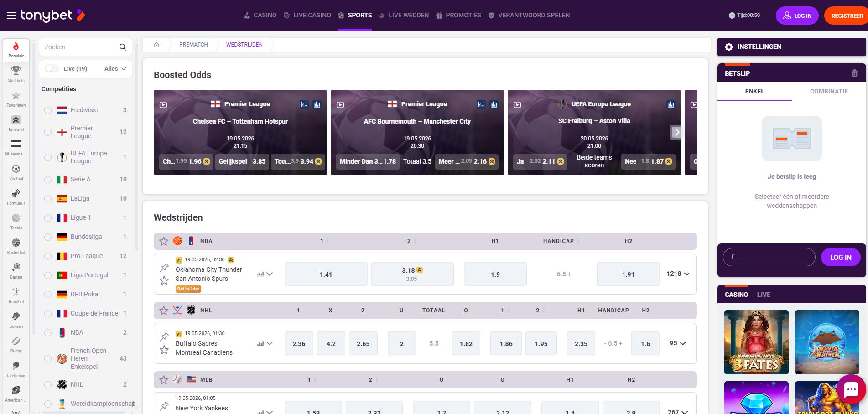Expand the 267 markets for New York Yankees
This screenshot has height=414, width=868.
678,411
